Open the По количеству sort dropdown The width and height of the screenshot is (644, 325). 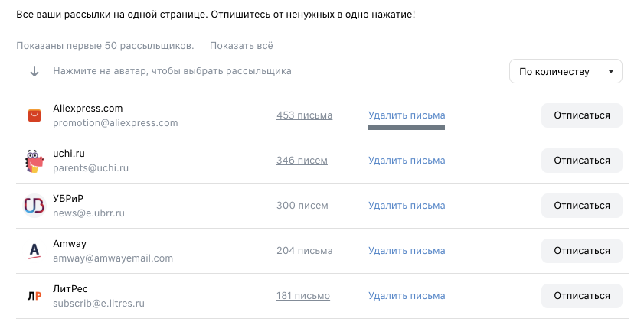tap(566, 71)
